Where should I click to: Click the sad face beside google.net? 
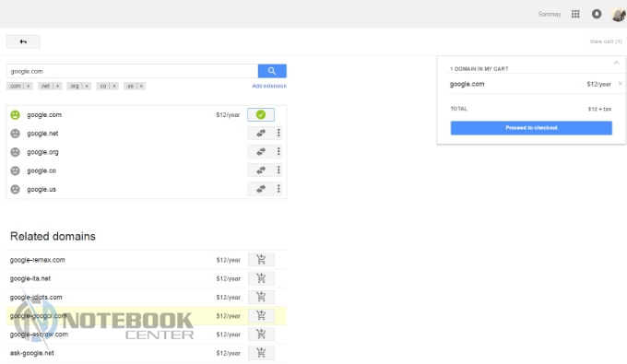pos(15,134)
